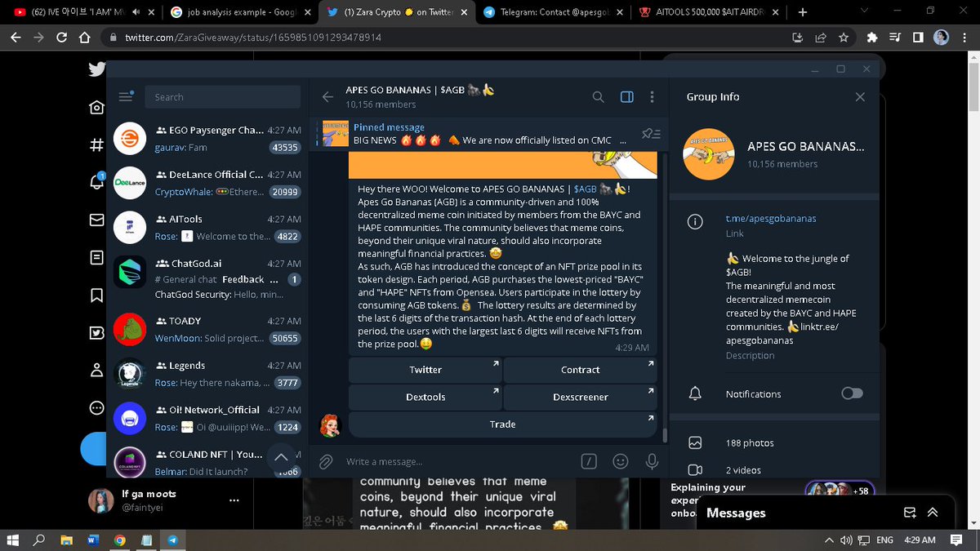Open Twitter Lists icon in sidebar
Image resolution: width=980 pixels, height=551 pixels.
coord(96,257)
